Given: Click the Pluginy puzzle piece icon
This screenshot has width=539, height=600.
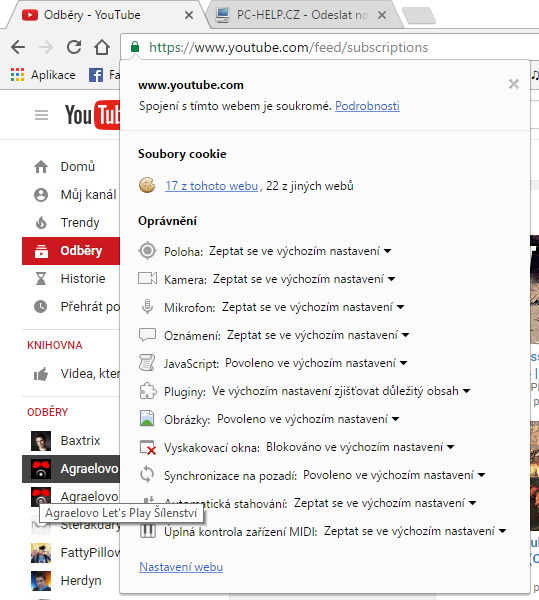Looking at the screenshot, I should point(148,391).
